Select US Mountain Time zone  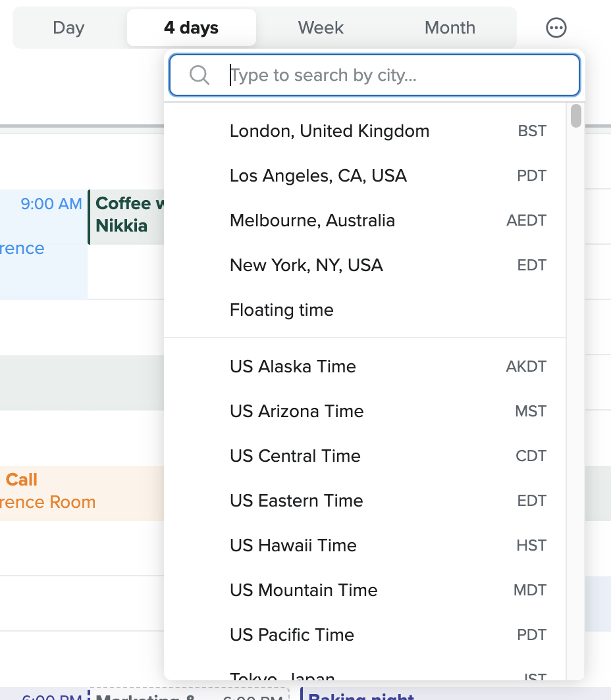tap(365, 589)
